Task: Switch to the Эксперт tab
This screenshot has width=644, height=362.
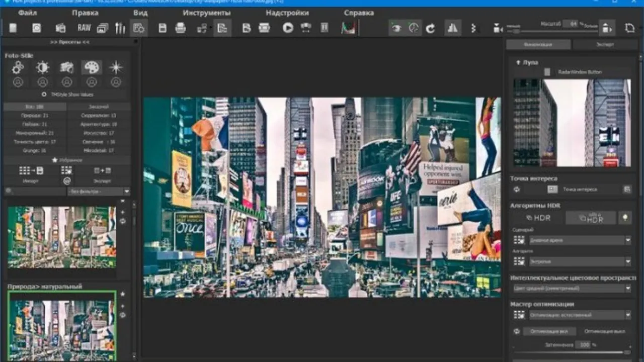Action: click(x=605, y=44)
